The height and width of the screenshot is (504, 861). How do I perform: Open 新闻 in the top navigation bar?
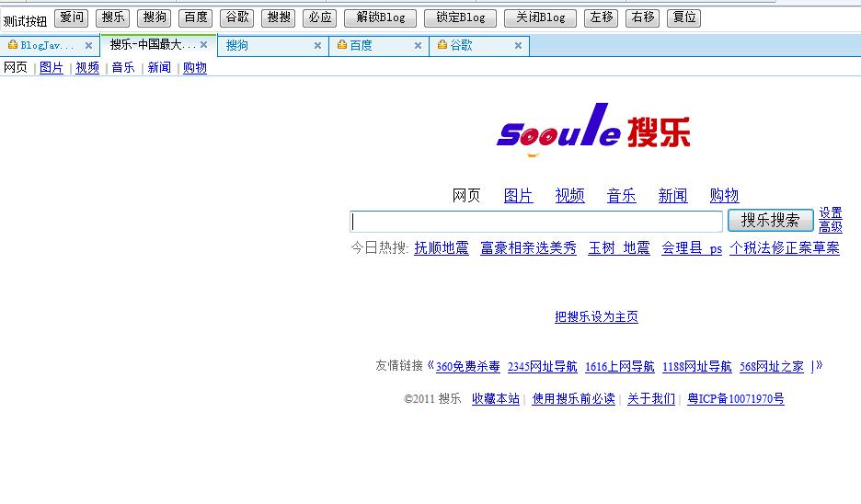pos(159,67)
